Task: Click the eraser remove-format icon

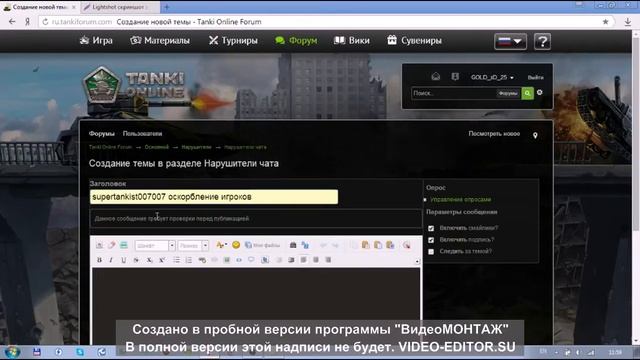Action: (111, 245)
